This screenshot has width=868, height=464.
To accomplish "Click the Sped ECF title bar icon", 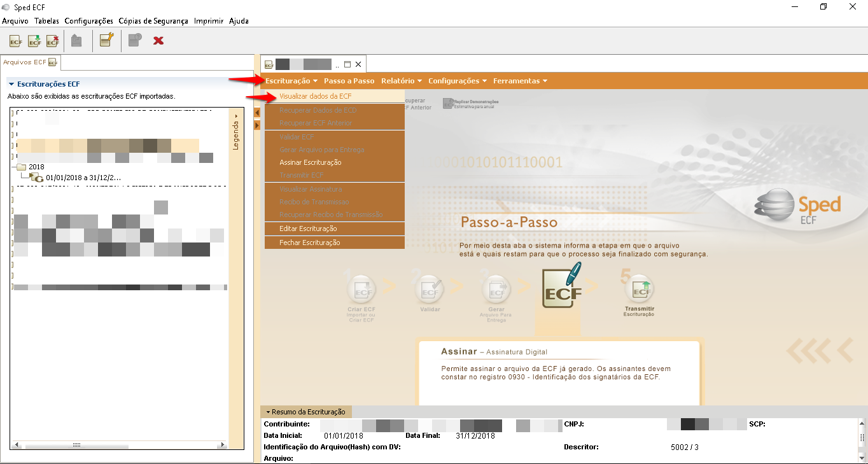I will pyautogui.click(x=6, y=6).
